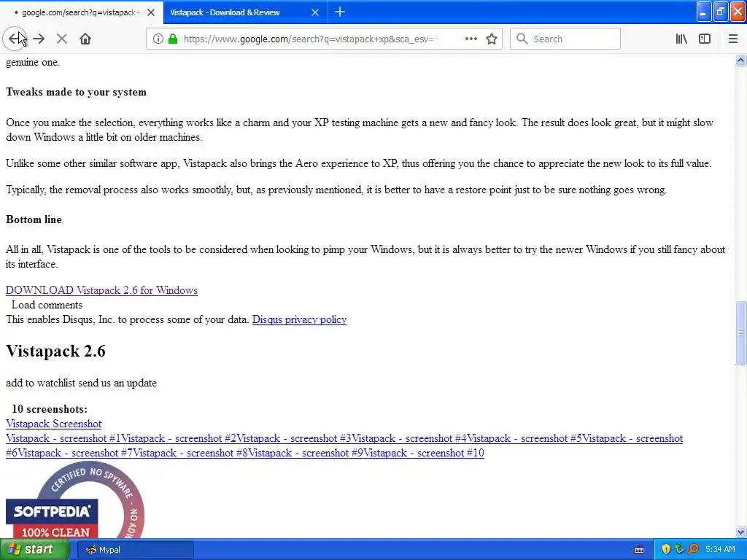
Task: Open the safely remove hardware tray icon
Action: [x=679, y=550]
